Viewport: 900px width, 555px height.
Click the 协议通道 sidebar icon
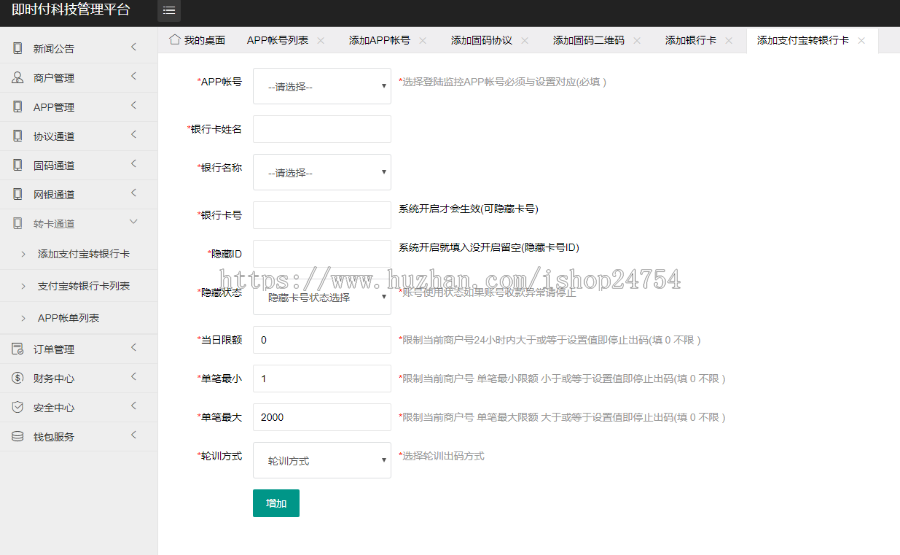point(18,136)
